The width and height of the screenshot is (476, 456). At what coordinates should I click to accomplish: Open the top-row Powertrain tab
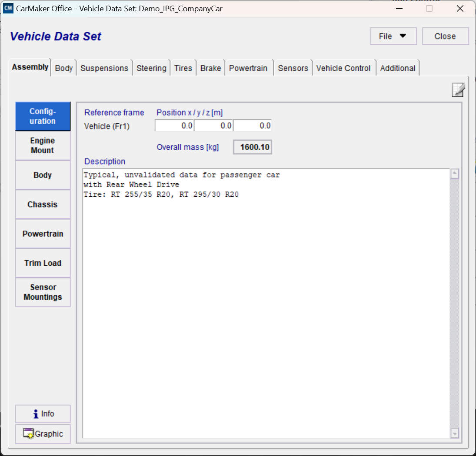(248, 68)
